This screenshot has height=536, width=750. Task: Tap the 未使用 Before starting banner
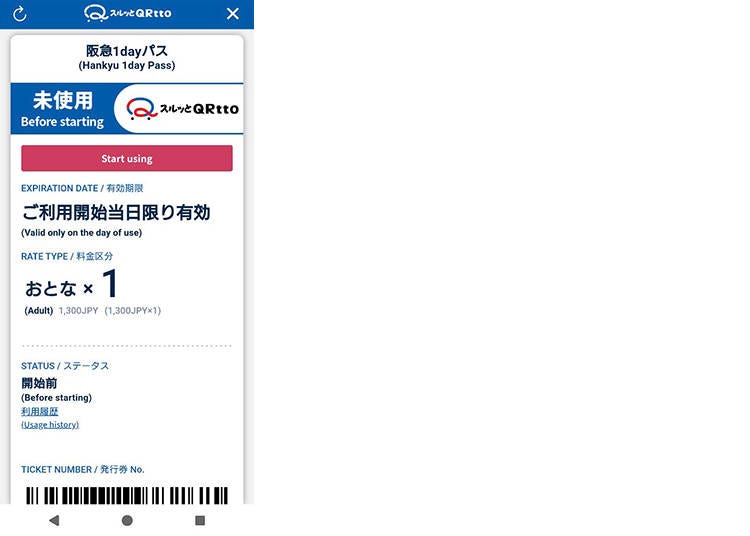coord(63,109)
